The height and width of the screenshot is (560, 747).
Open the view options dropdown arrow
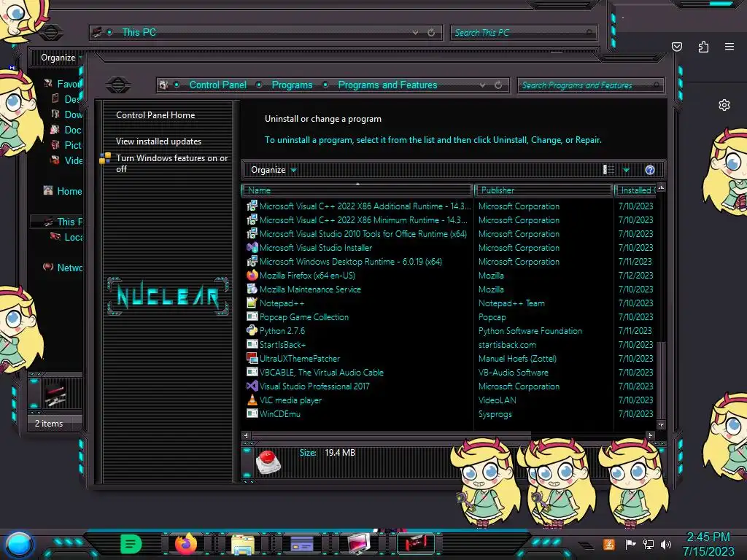coord(626,170)
